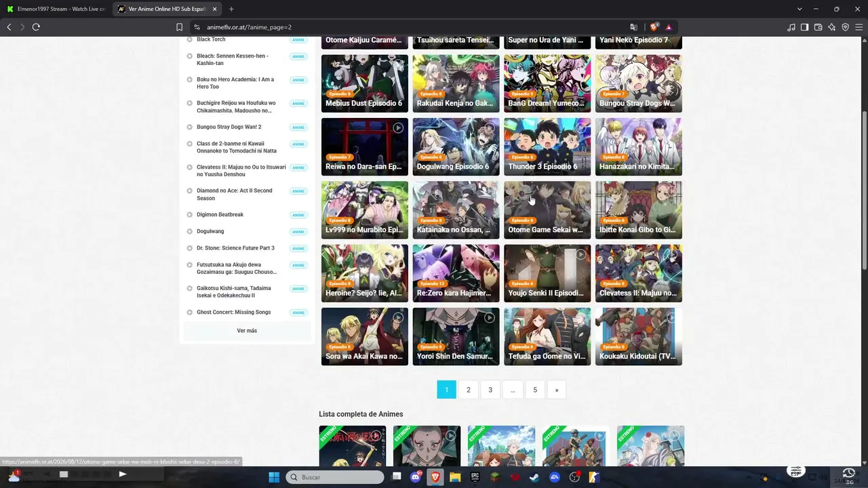
Task: Toggle the browser sidebar panel icon
Action: 804,27
